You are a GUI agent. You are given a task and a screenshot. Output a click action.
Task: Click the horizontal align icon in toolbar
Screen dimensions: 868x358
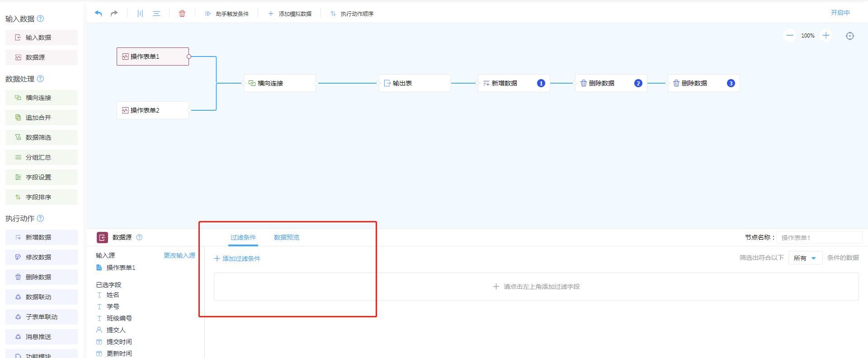pos(156,14)
